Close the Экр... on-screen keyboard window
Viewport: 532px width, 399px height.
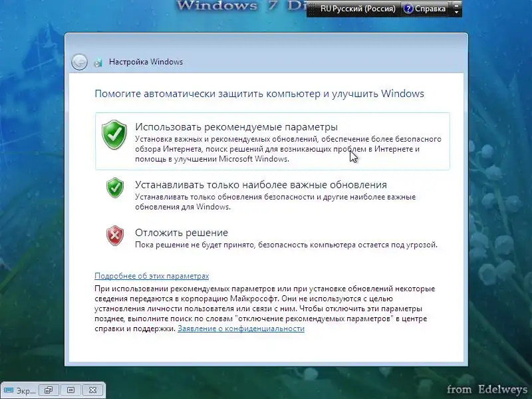pyautogui.click(x=92, y=390)
